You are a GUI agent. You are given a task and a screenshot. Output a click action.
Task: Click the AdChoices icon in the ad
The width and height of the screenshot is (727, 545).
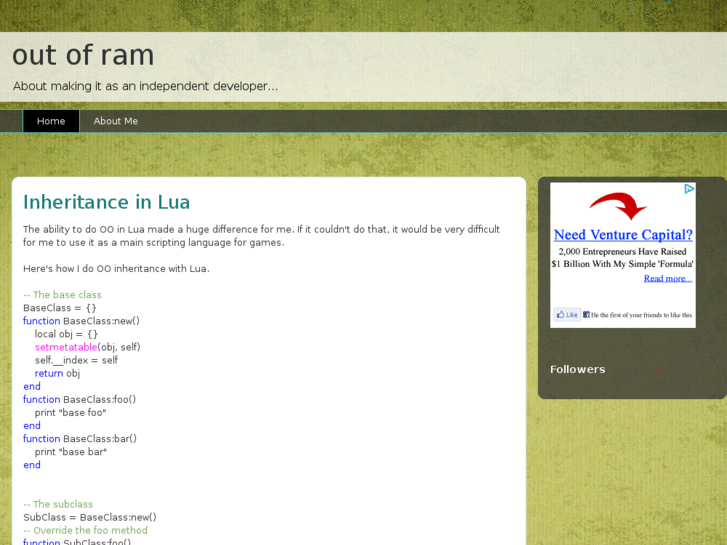(689, 188)
